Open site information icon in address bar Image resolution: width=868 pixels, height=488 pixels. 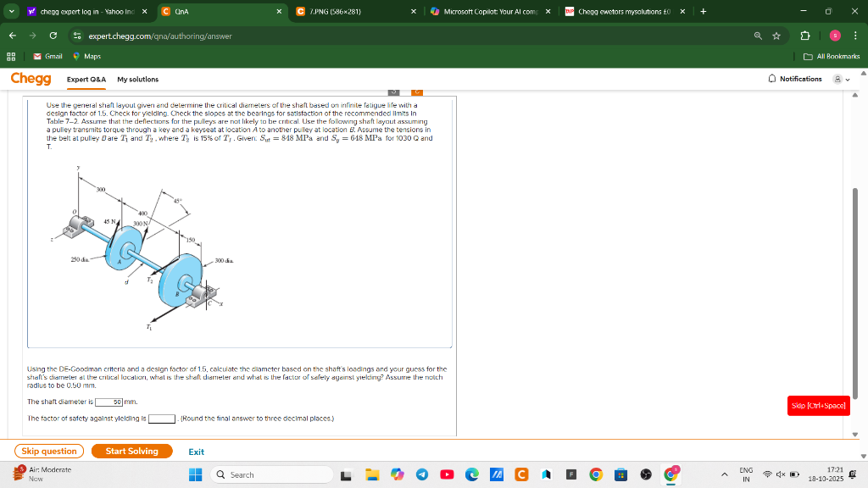(x=77, y=36)
